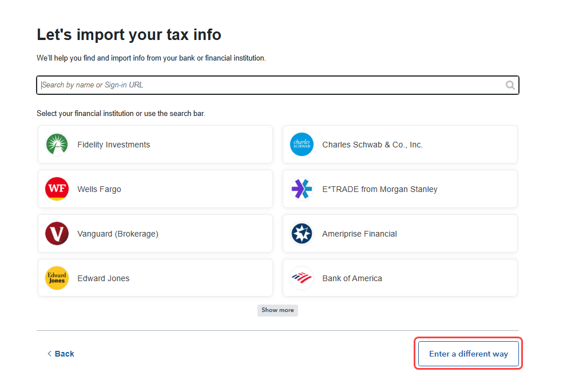
Task: Pick E*TRADE from Morgan Stanley label
Action: pos(380,189)
